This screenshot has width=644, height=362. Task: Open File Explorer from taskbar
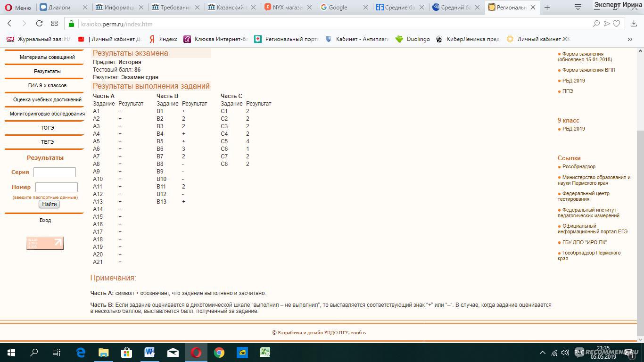[103, 352]
